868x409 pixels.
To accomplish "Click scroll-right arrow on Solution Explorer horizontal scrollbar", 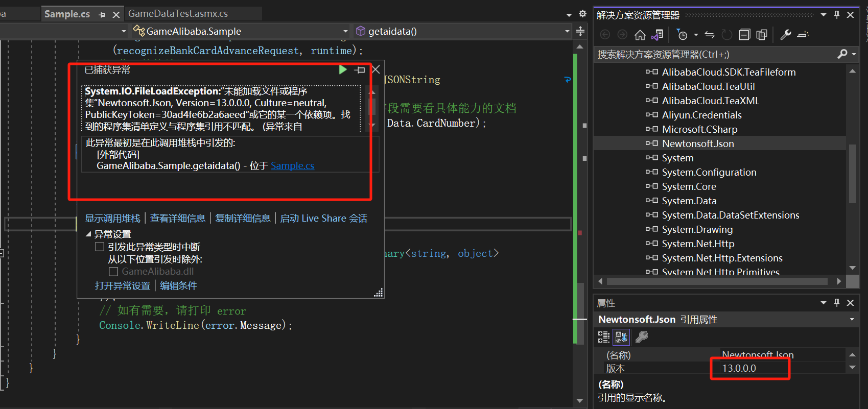I will click(x=838, y=281).
